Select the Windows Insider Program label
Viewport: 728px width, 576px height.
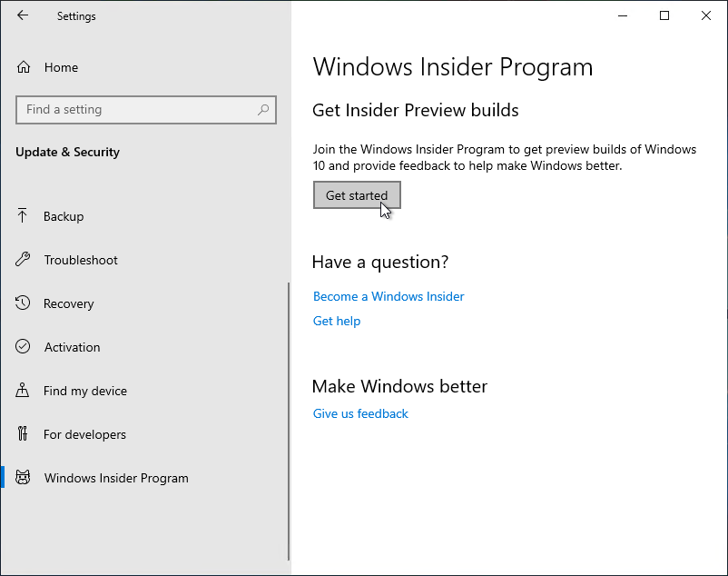(116, 478)
